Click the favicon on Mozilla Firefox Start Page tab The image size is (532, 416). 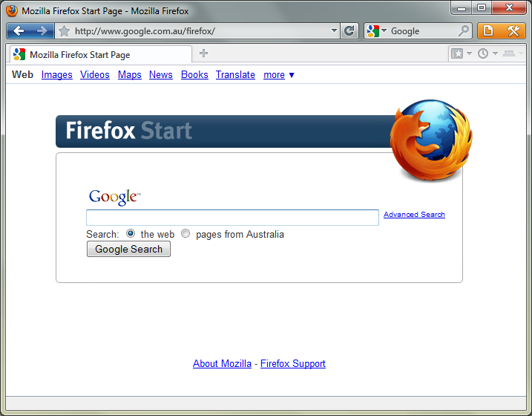tap(19, 54)
